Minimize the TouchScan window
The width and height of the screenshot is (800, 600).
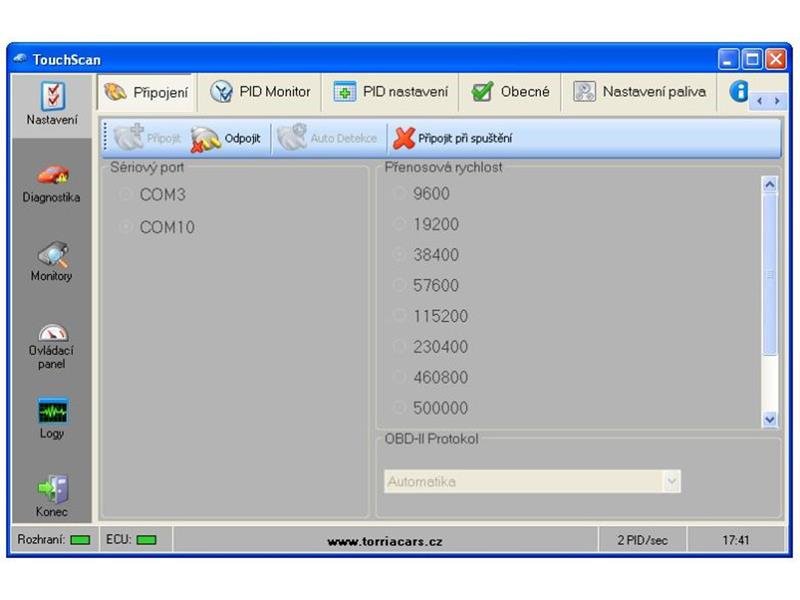(728, 59)
